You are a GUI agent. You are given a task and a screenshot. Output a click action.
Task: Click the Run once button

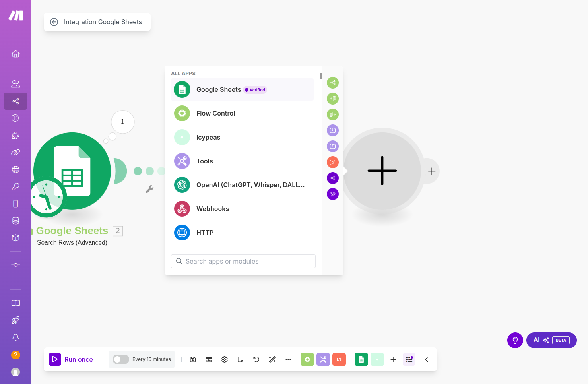pyautogui.click(x=71, y=359)
